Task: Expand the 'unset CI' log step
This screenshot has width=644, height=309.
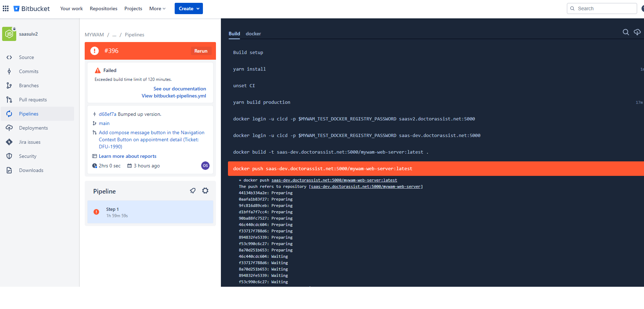Action: click(436, 86)
